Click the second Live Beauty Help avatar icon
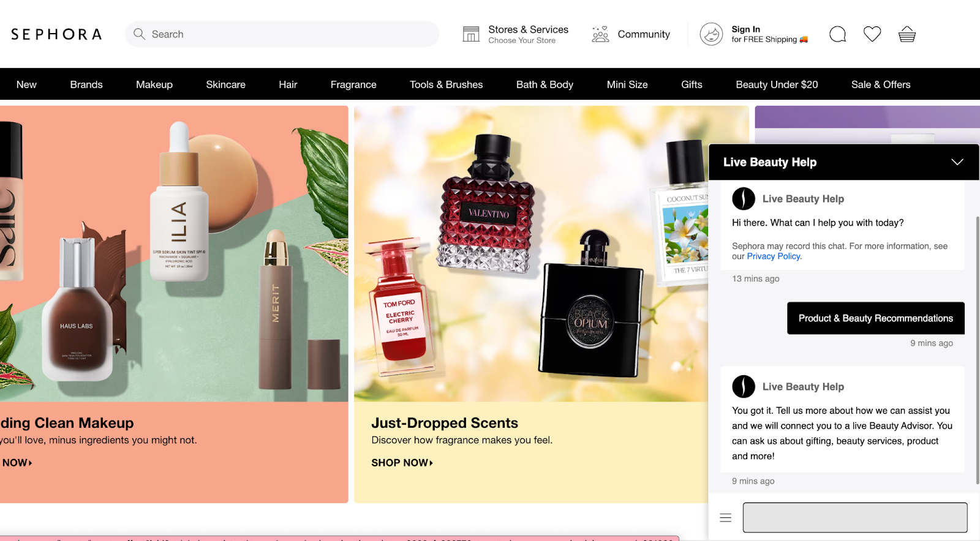 click(x=744, y=387)
